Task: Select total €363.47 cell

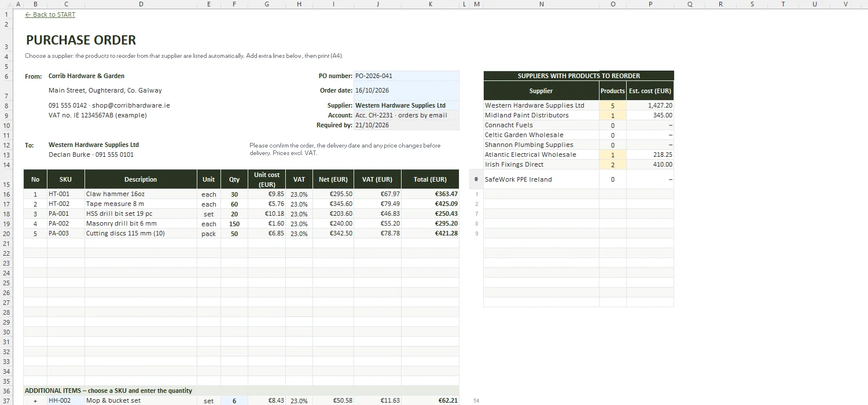Action: tap(430, 194)
